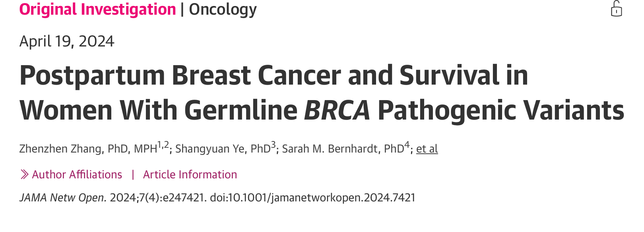The height and width of the screenshot is (232, 644).
Task: Open the Original Investigation category link
Action: [98, 9]
